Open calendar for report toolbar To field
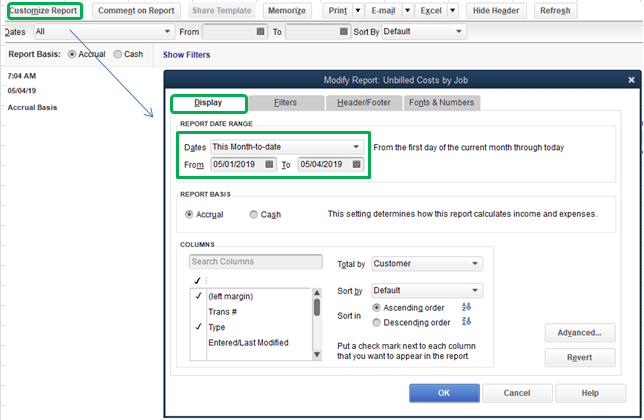 [x=344, y=31]
